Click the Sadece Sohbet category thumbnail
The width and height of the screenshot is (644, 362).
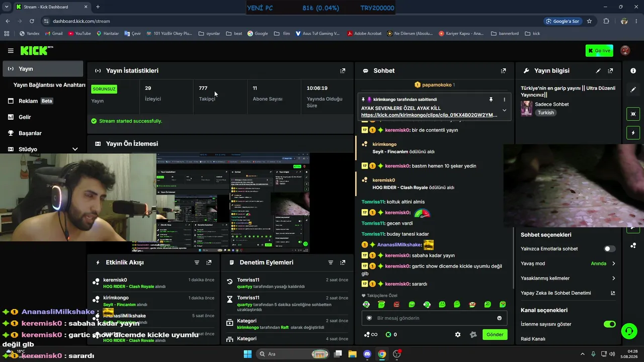click(x=527, y=109)
